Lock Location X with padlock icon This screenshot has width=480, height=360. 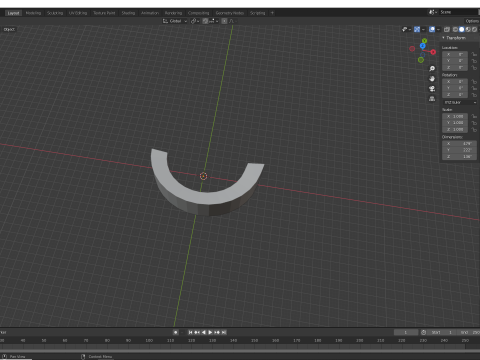(x=474, y=54)
